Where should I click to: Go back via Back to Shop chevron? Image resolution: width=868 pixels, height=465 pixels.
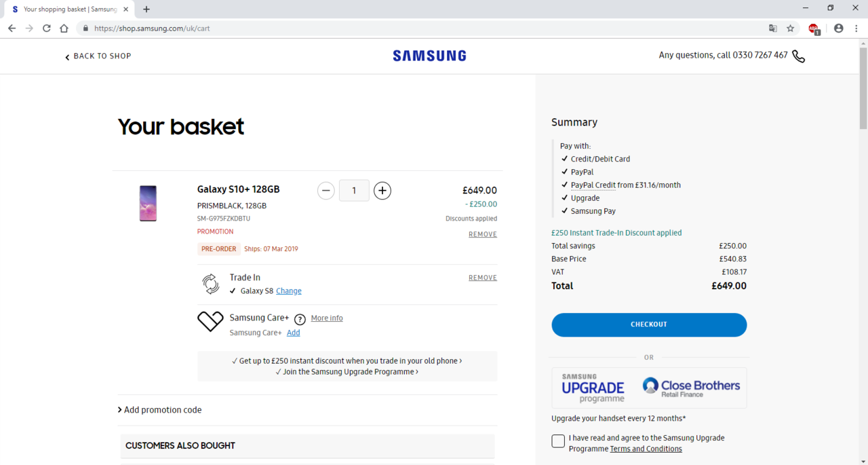[67, 57]
